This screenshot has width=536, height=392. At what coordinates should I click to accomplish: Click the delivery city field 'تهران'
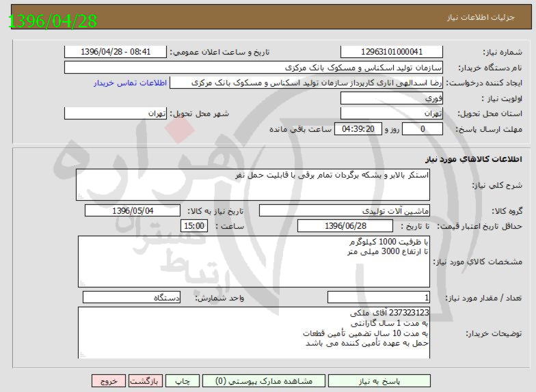point(116,113)
